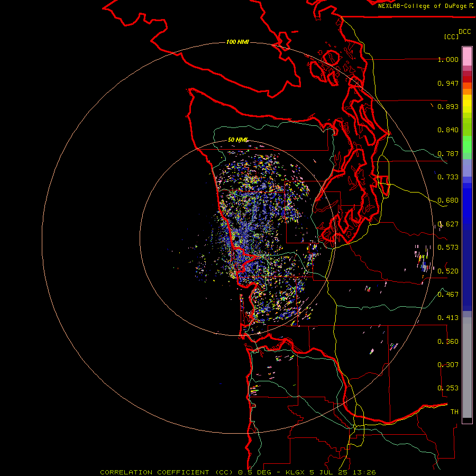Select the 1.000 scale value
Screen dimensions: 476x476
point(448,59)
